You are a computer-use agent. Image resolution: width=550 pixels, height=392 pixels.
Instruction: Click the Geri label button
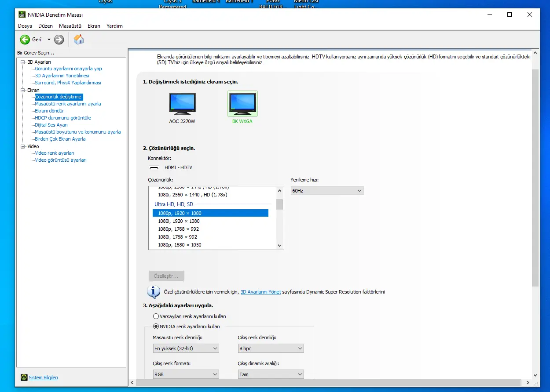[x=37, y=40]
